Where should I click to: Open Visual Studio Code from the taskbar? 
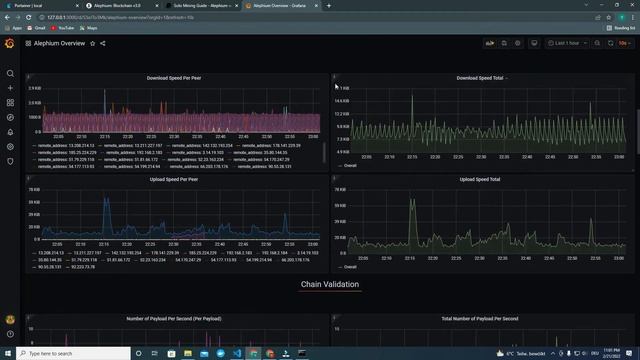tap(237, 353)
